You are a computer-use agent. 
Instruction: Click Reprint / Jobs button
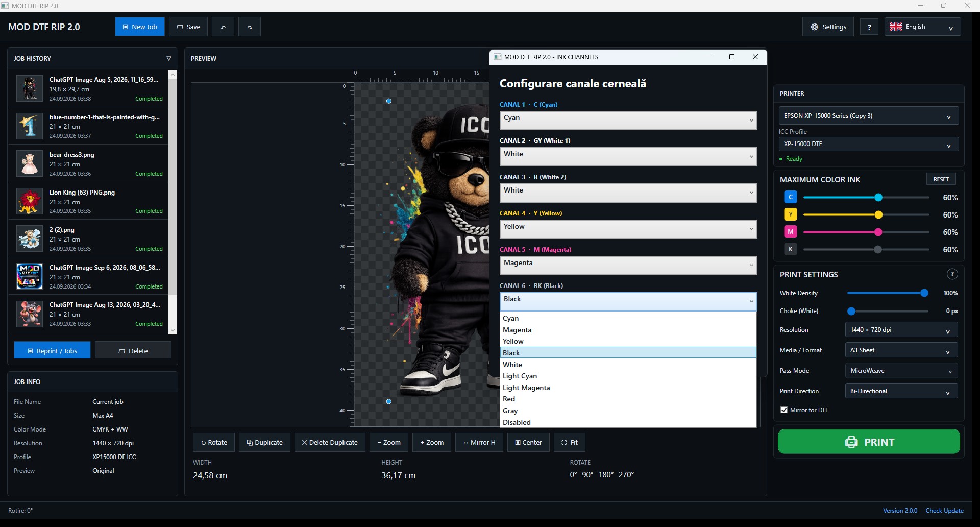coord(52,351)
